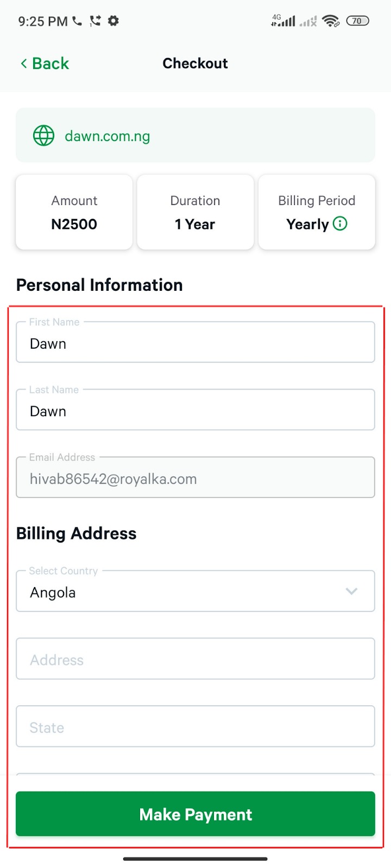Open the Angola country selector

[x=179, y=592]
